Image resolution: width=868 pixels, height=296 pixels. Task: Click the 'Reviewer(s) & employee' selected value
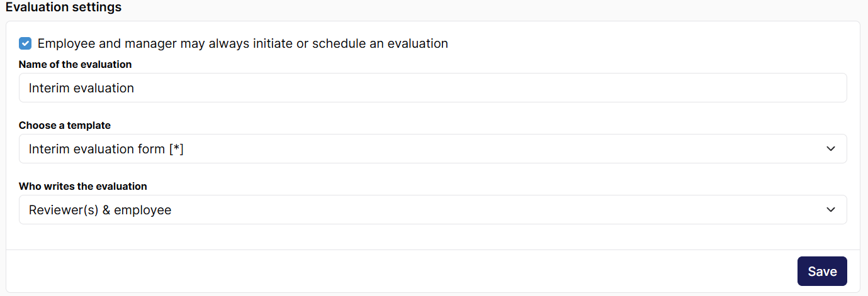pos(100,210)
